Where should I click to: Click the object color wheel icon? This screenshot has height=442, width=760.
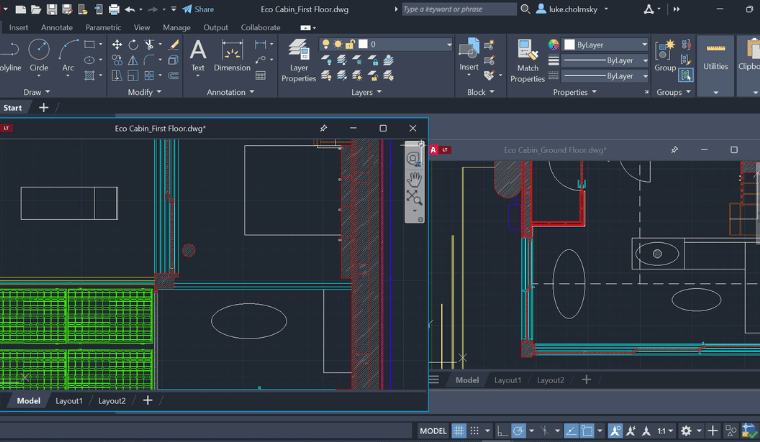tap(554, 45)
